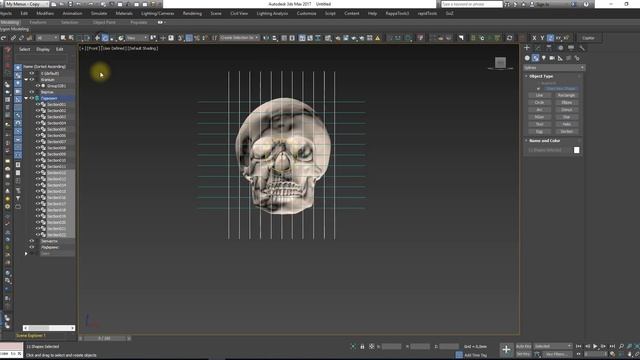Click the yellow warning triangle toolbar icon
Viewport: 640px width, 360px height.
click(378, 38)
